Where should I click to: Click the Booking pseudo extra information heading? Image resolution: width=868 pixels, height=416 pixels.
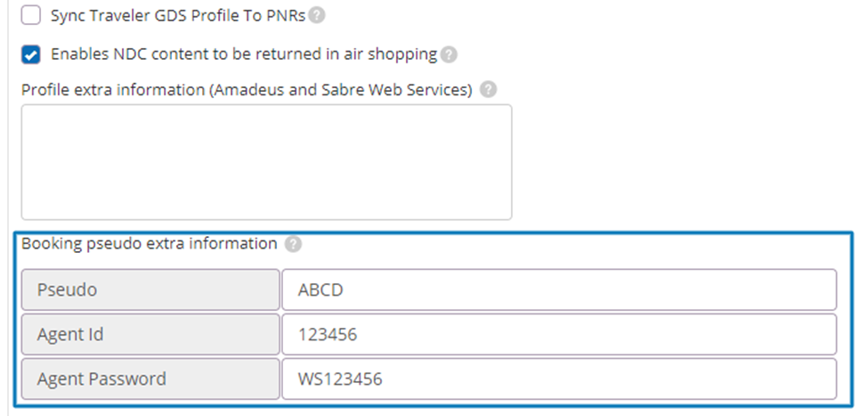point(149,244)
